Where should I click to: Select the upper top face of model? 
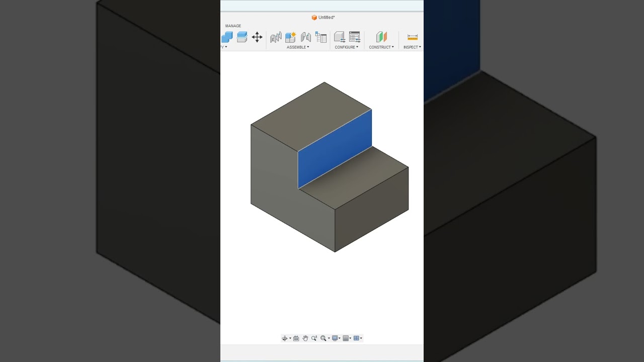click(312, 117)
